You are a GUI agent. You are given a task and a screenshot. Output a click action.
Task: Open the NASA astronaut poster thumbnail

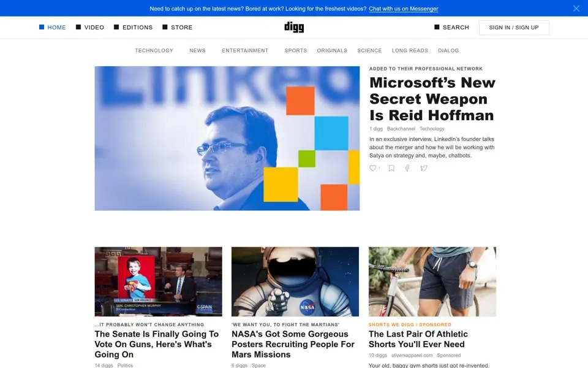tap(295, 282)
